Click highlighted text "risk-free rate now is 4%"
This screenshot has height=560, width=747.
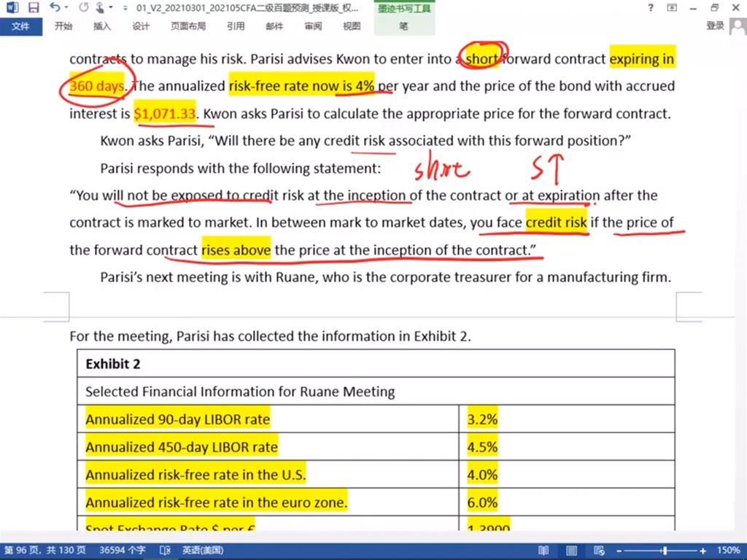coord(301,86)
